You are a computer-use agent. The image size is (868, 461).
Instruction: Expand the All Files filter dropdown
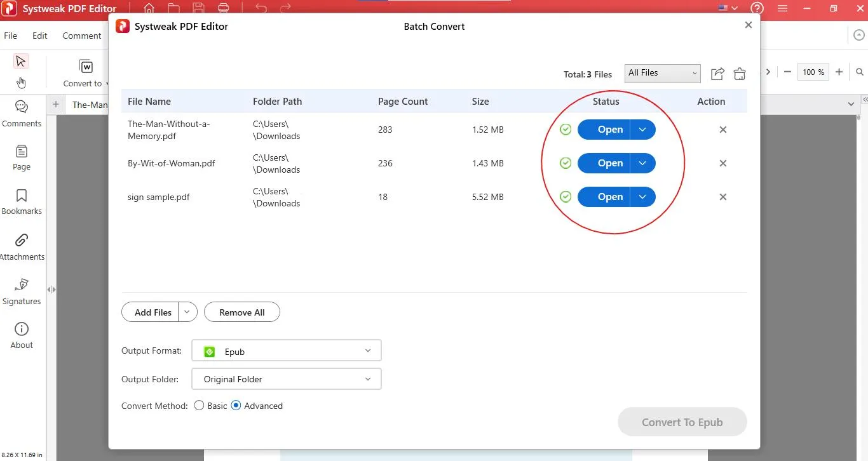pyautogui.click(x=662, y=73)
